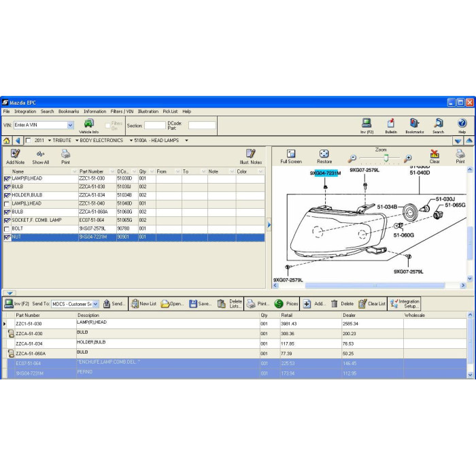The image size is (476, 476).
Task: Click illustration horizontal scrollbar
Action: (x=375, y=286)
